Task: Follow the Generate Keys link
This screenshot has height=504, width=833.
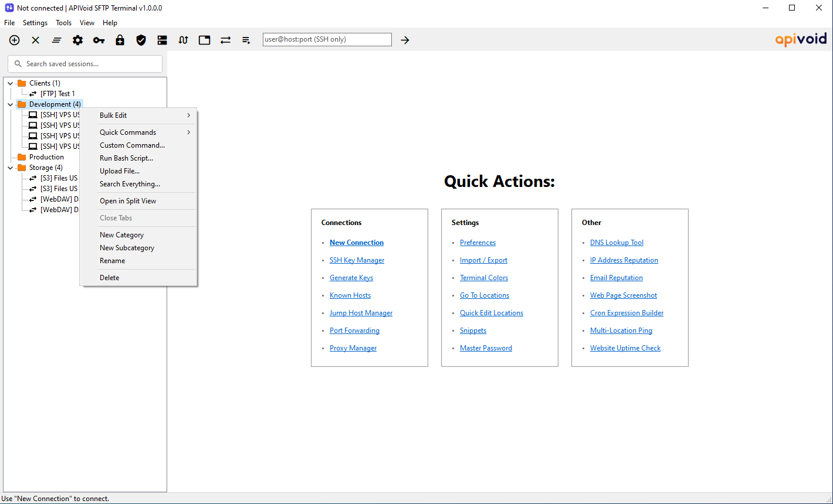Action: click(351, 278)
